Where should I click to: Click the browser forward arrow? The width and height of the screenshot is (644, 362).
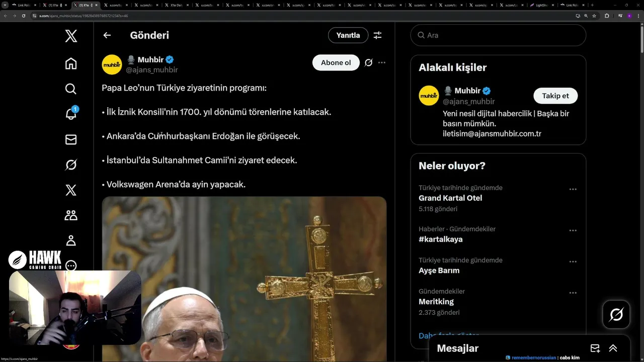[x=14, y=16]
